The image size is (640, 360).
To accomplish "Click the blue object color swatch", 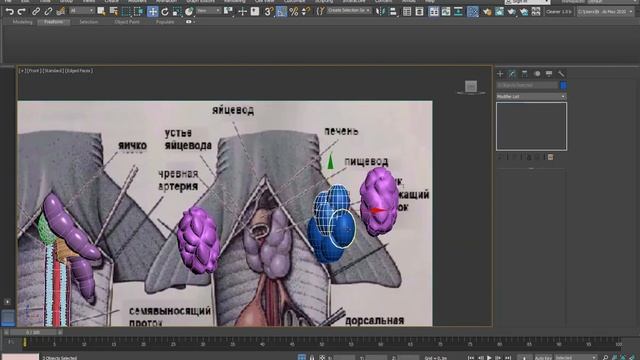I will coord(563,85).
